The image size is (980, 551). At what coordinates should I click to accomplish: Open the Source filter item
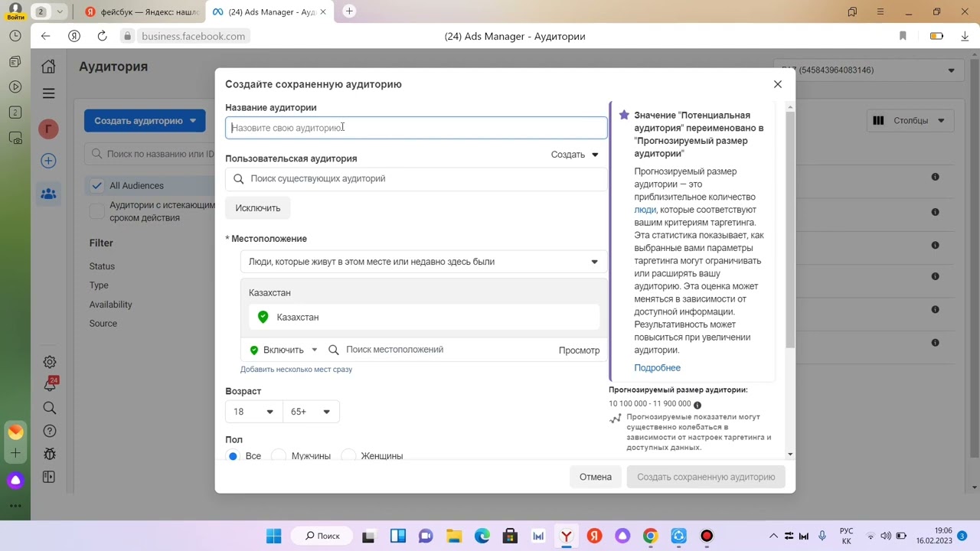(x=103, y=324)
